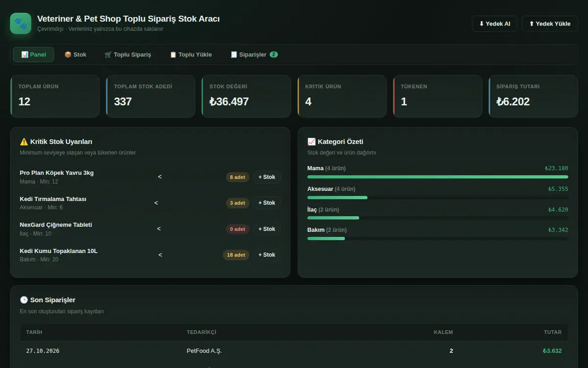Add stock for Pro Plan Köpek Yavru 3kg

pyautogui.click(x=267, y=177)
